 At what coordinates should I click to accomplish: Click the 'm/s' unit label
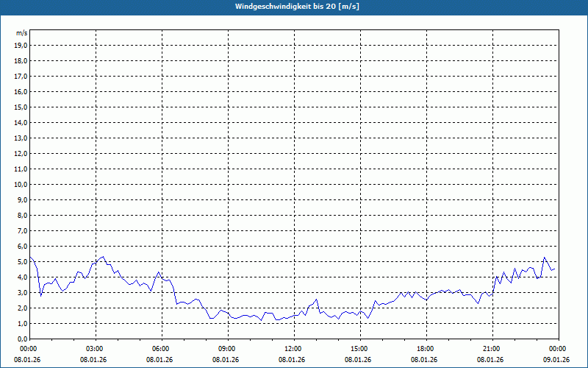coord(22,33)
